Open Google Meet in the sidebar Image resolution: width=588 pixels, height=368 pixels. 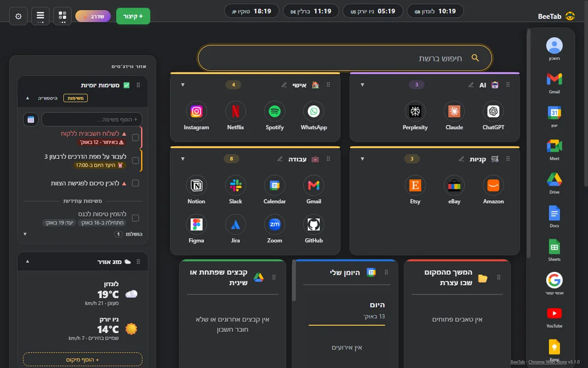click(x=554, y=149)
